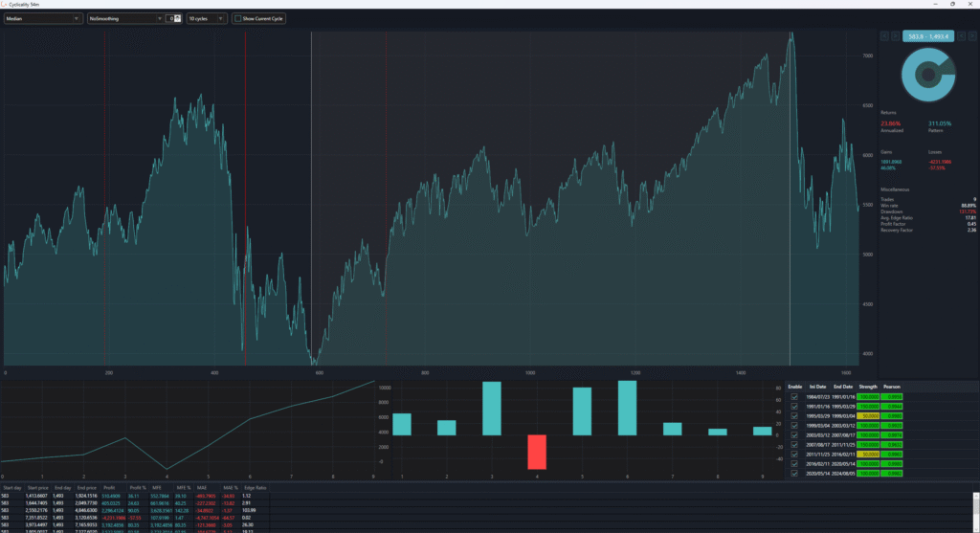Click the smoothing value spinner box

(170, 18)
